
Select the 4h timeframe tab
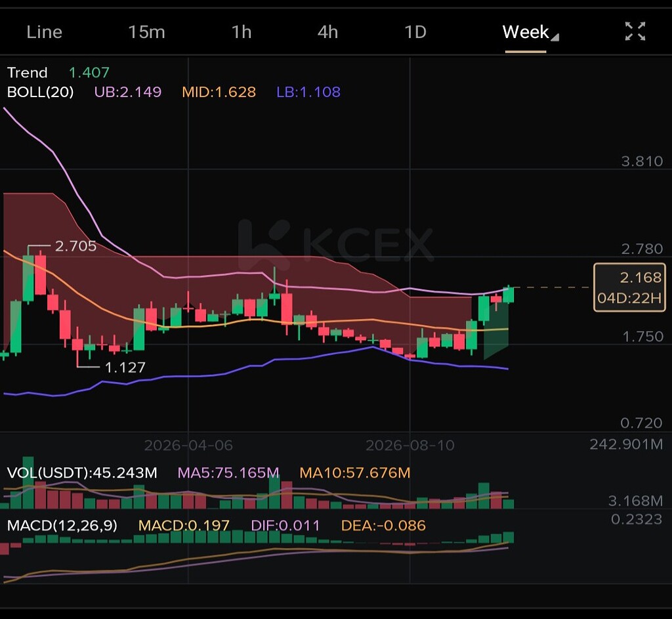tap(328, 32)
